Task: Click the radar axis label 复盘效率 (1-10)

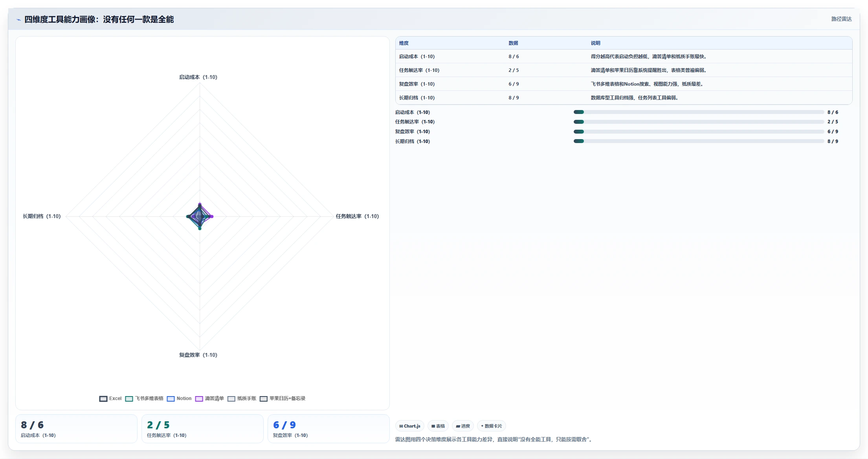Action: [198, 355]
